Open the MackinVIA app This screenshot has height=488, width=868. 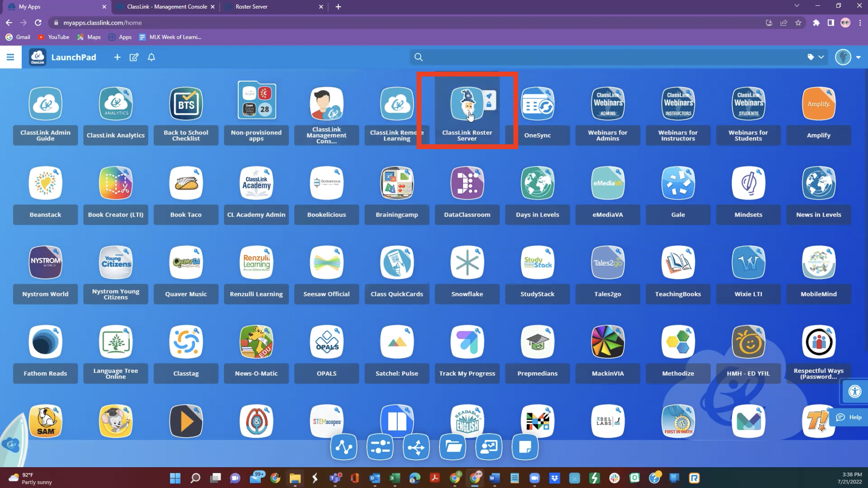coord(608,342)
